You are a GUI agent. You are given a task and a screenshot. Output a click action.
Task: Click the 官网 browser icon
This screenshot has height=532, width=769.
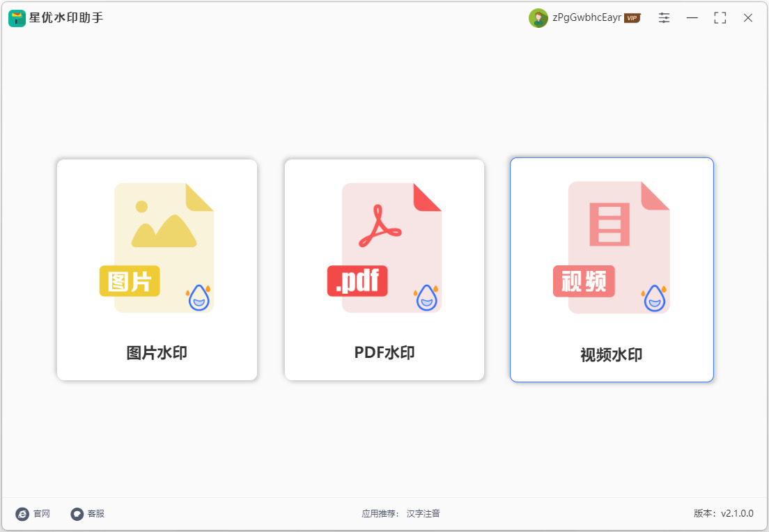22,514
